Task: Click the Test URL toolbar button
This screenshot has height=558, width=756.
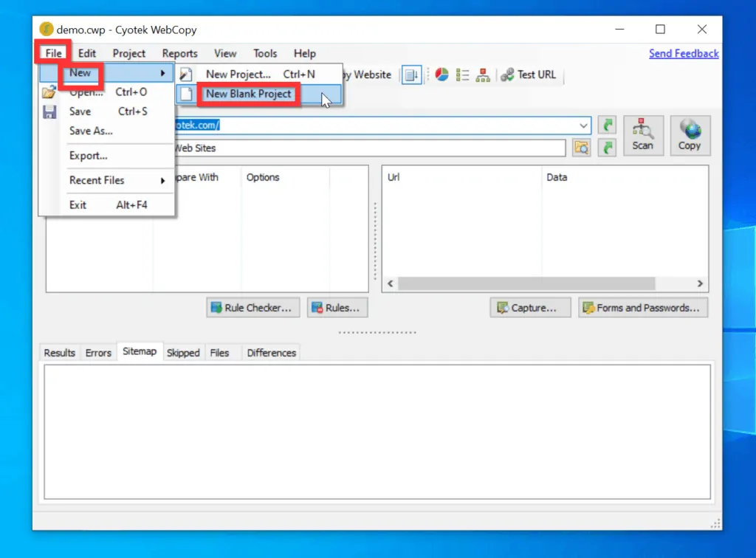Action: [528, 75]
